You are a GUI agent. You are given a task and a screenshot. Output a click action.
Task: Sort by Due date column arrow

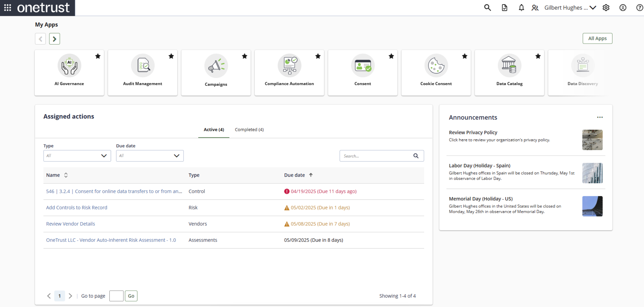coord(311,175)
